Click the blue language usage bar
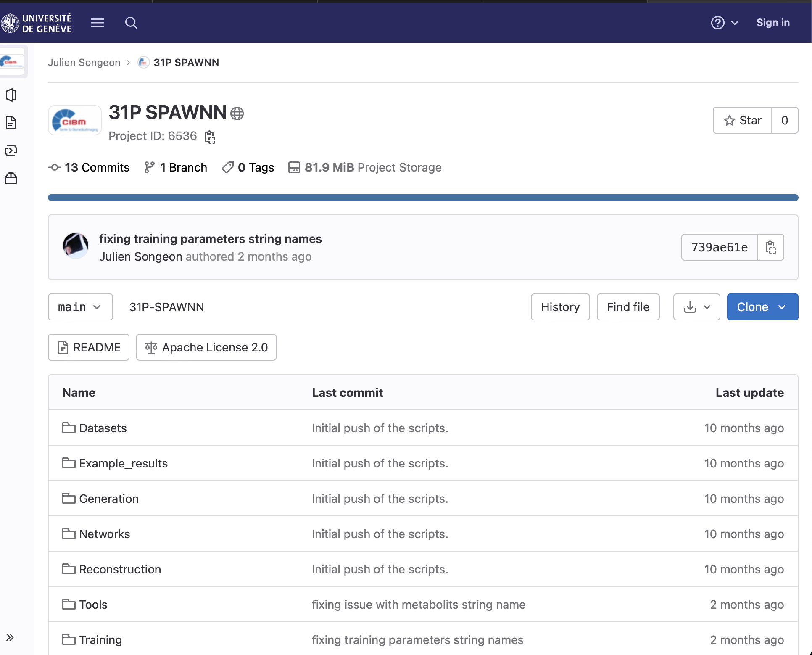 (423, 198)
